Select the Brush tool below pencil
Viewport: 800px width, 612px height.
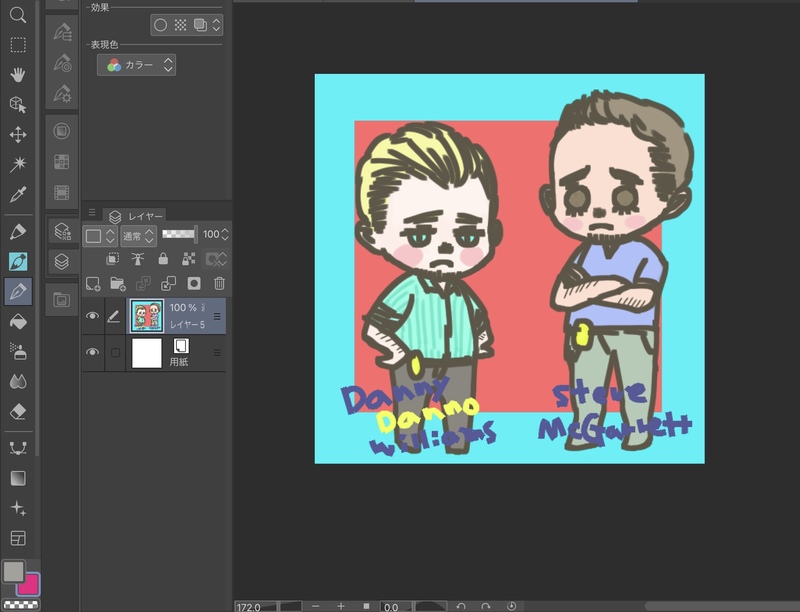coord(18,292)
